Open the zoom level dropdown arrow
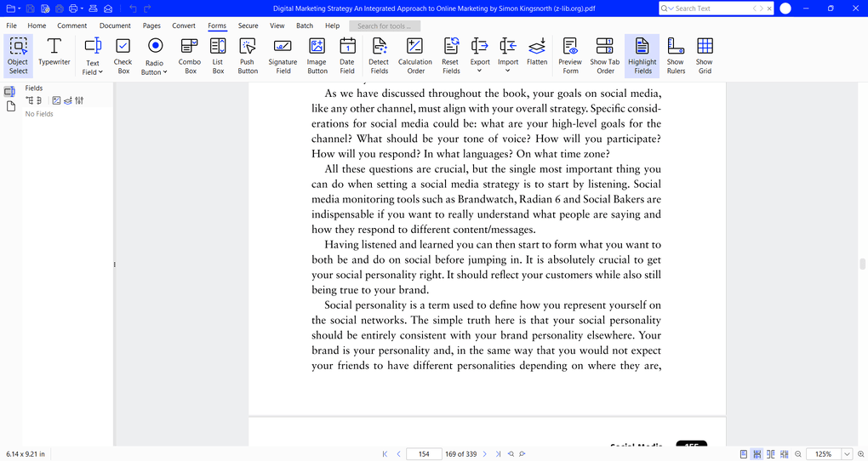This screenshot has width=868, height=461. (847, 454)
